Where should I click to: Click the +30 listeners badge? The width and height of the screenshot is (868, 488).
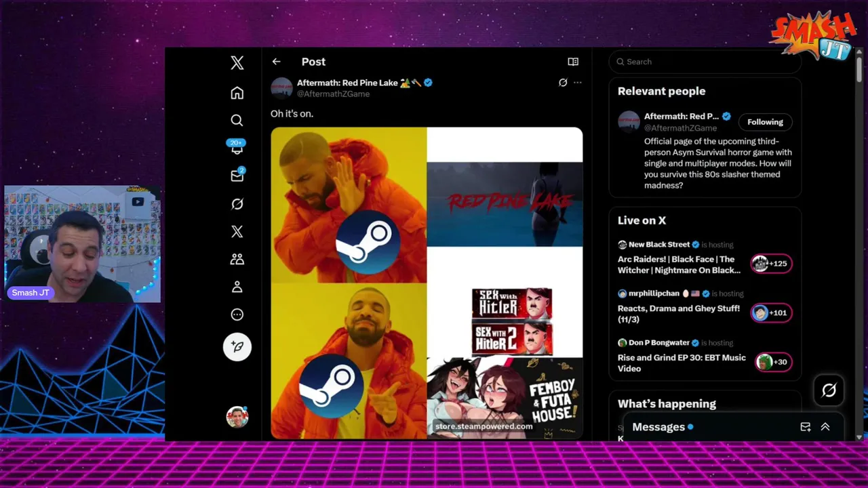773,362
